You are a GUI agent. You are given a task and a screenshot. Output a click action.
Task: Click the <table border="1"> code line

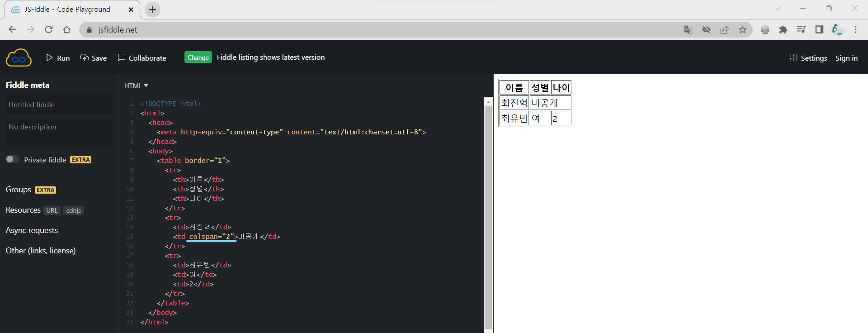(193, 161)
